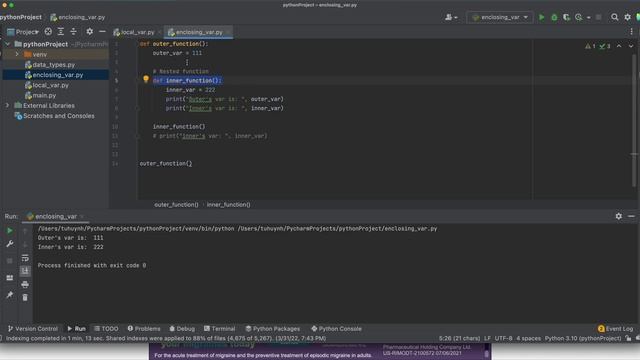This screenshot has height=360, width=640.
Task: Toggle scroll to end in Run console
Action: (25, 271)
